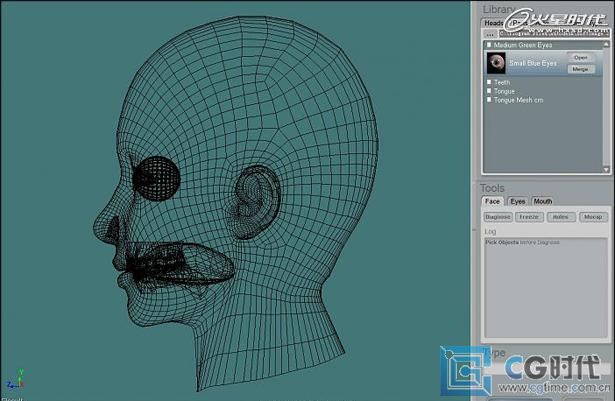Switch to the Mouth tools tab

pos(543,201)
